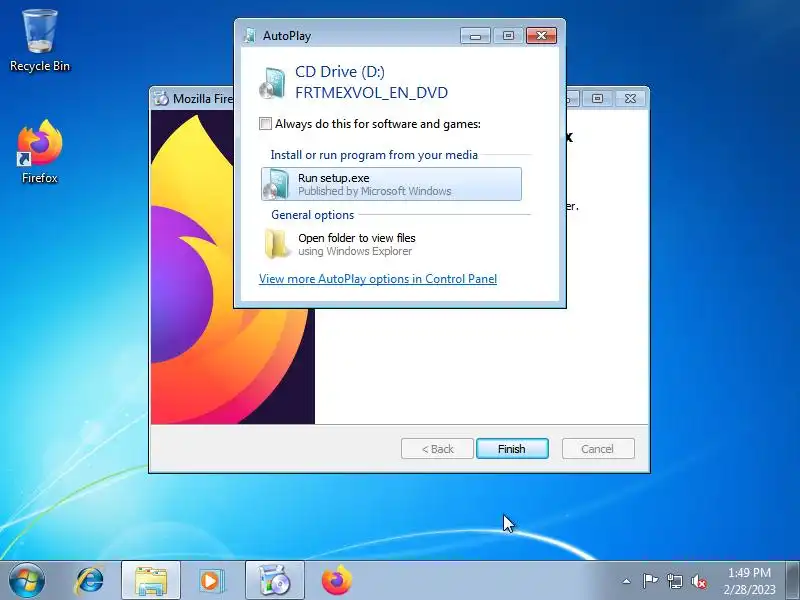800x600 pixels.
Task: Click the AutoPlay title bar icon
Action: [x=250, y=36]
